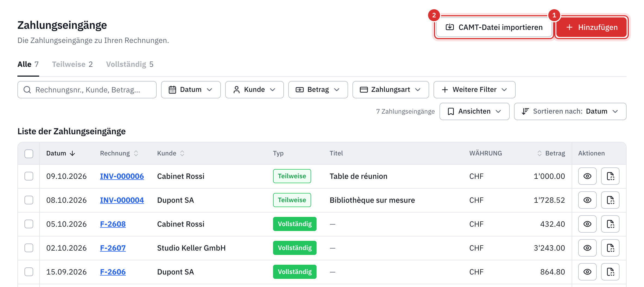Click the amount 3'243.00
The image size is (644, 287).
(549, 248)
